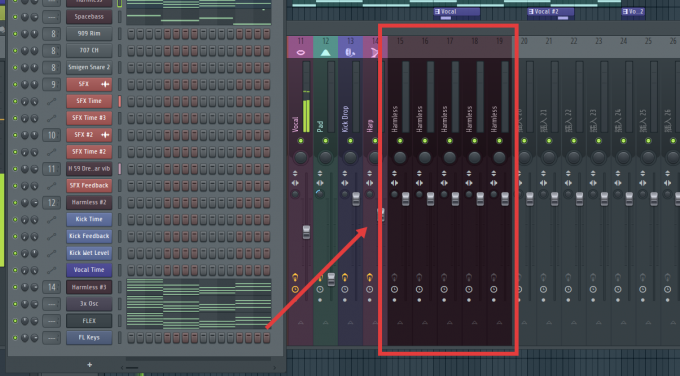
Task: Click send triangle at bottom of track 15
Action: click(x=400, y=323)
